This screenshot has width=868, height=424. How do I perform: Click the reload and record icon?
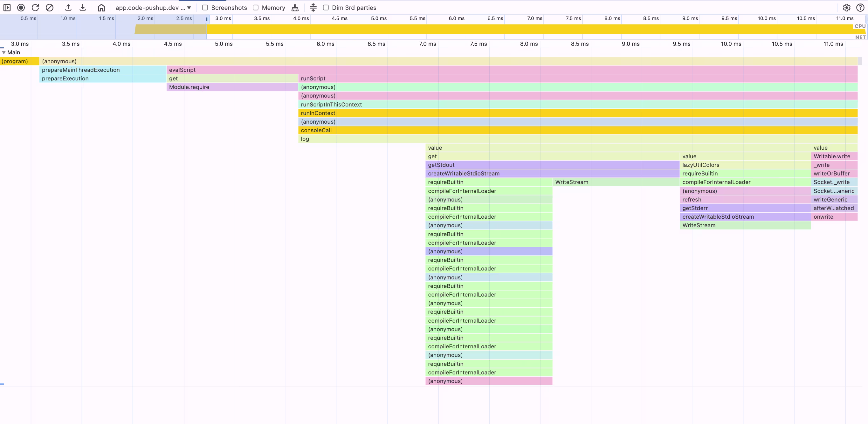(35, 7)
